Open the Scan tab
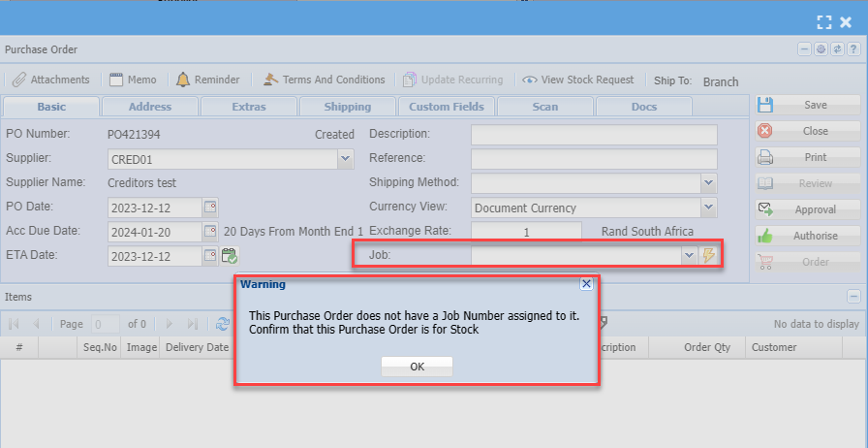Viewport: 868px width, 448px height. (545, 107)
